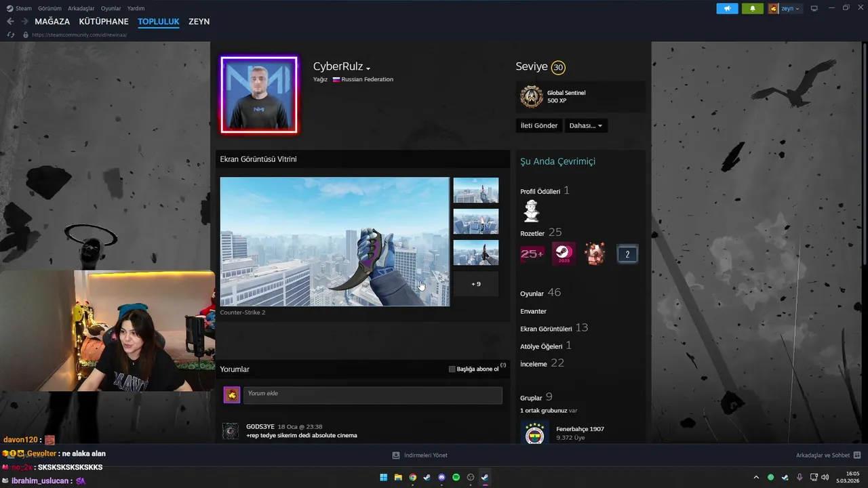Click the blue announcements megaphone button

coord(727,9)
